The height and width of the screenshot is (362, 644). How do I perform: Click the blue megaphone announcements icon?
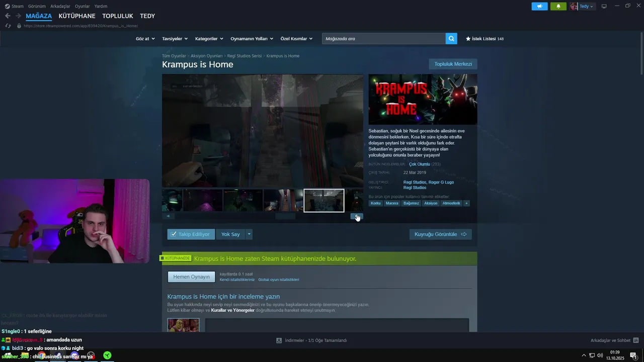[539, 7]
